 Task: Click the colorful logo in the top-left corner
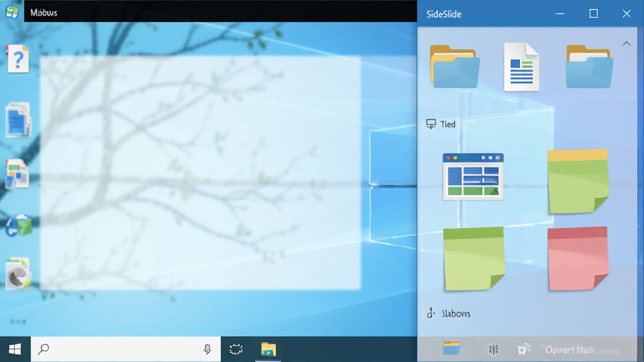12,11
